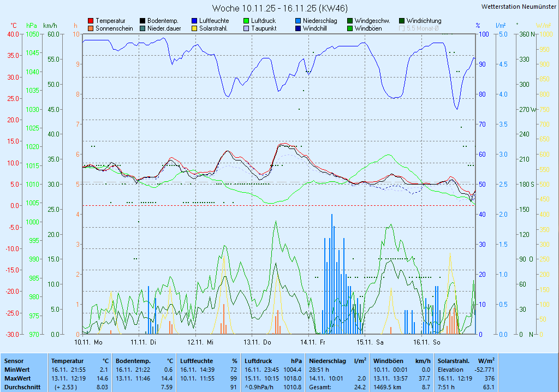Click the Niederschlag column header in table
This screenshot has width=559, height=392.
[328, 361]
